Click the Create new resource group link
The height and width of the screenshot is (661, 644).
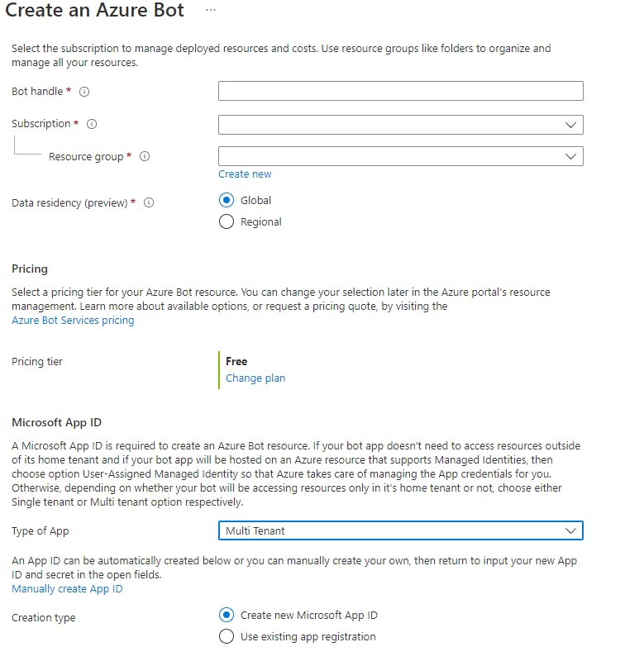click(245, 174)
